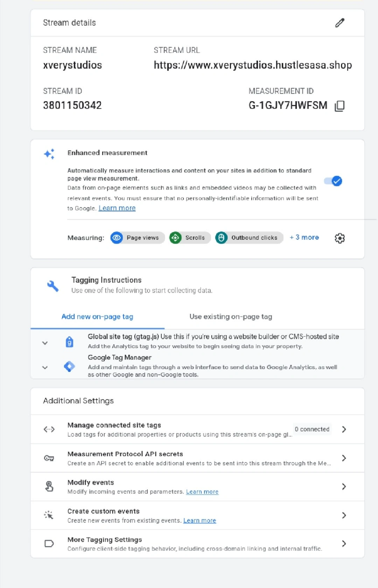Image resolution: width=378 pixels, height=588 pixels.
Task: Open Manage connected site tags arrow
Action: pos(344,429)
